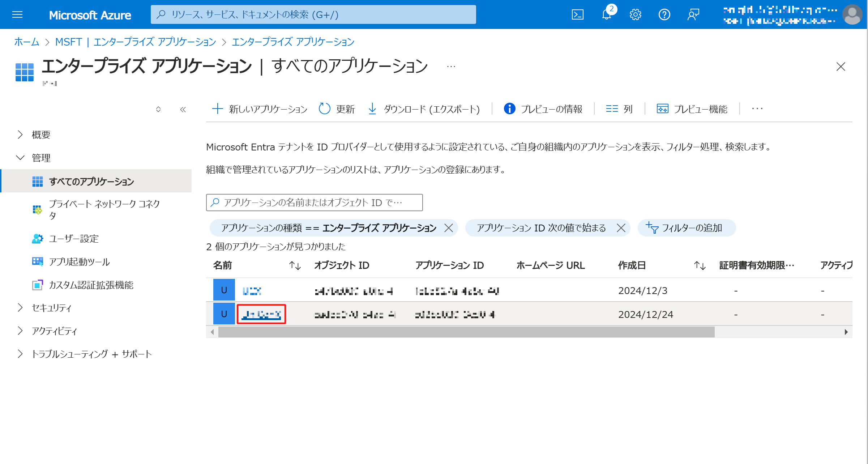Click the U tile in the 2024/12/24 row
This screenshot has height=464, width=868.
click(x=224, y=314)
